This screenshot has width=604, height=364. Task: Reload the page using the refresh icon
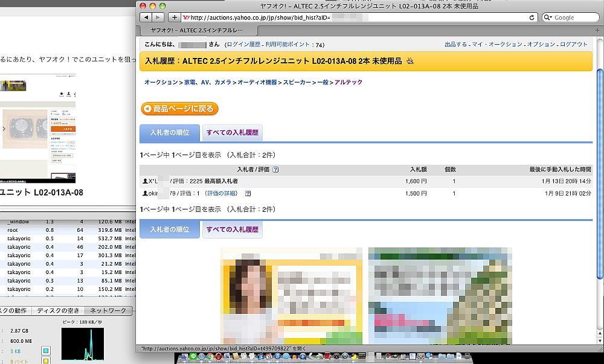(x=532, y=18)
